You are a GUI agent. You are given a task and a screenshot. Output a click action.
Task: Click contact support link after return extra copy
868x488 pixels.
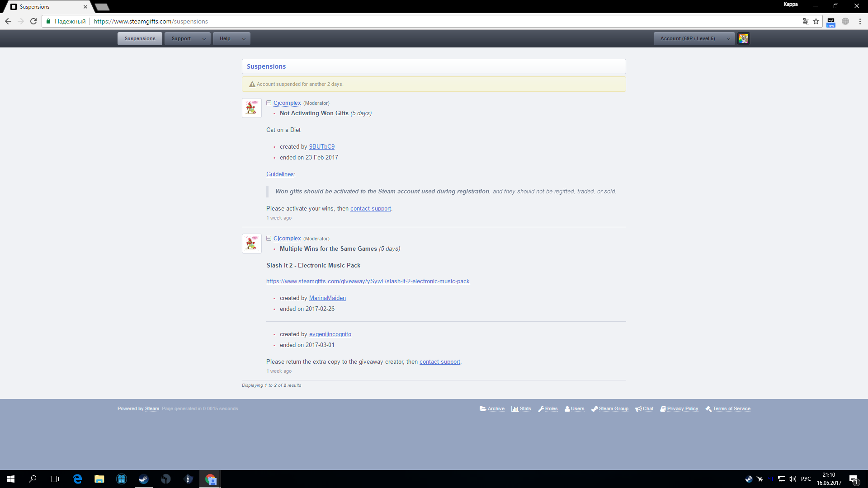(x=440, y=362)
